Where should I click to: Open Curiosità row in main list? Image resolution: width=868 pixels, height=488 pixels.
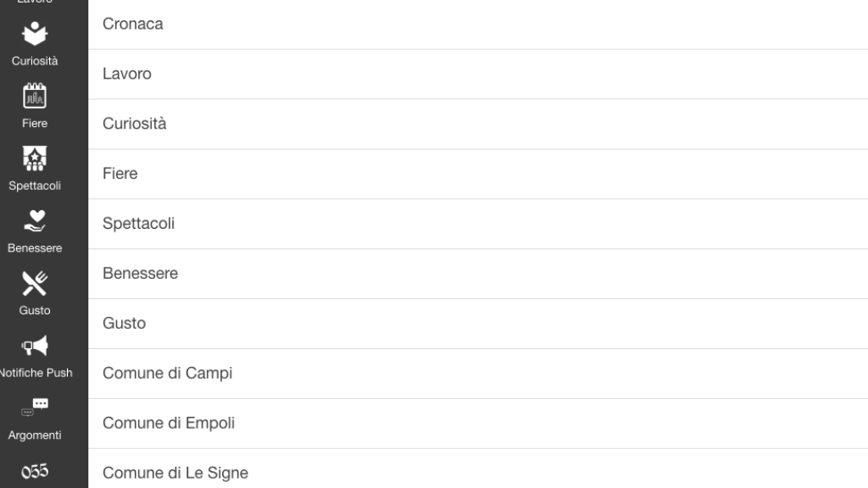[x=478, y=124]
